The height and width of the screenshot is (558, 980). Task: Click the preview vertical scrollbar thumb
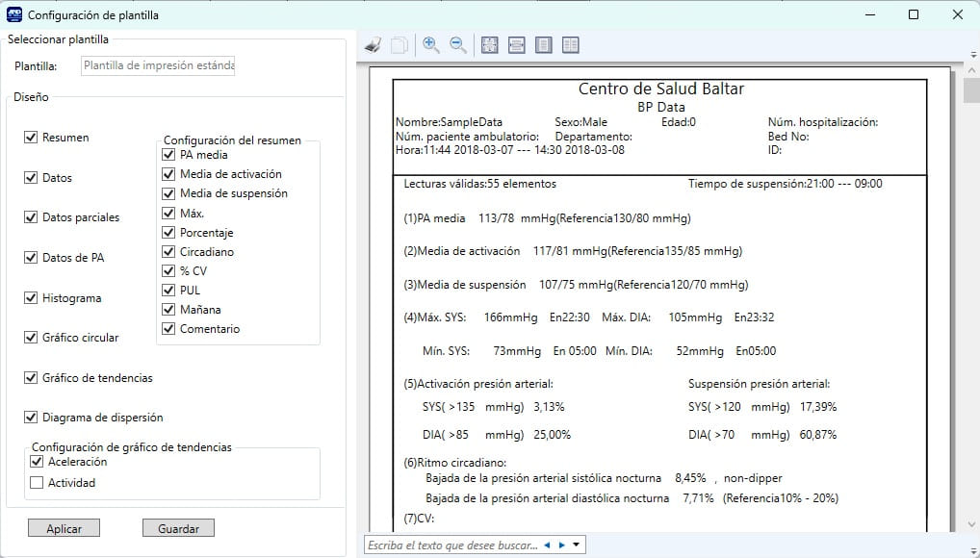(971, 89)
